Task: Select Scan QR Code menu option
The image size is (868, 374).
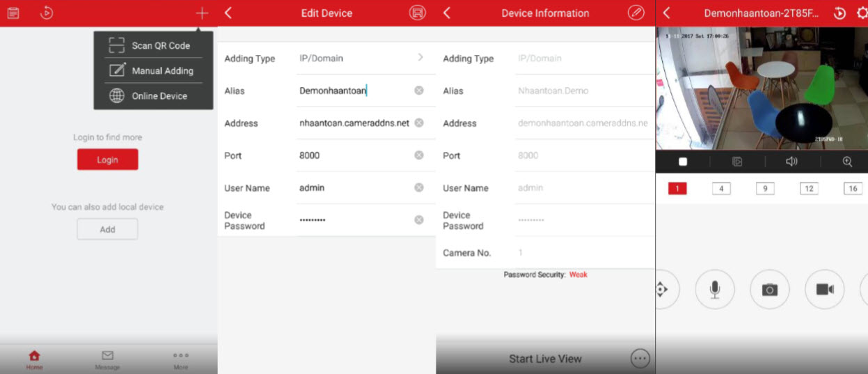Action: 153,46
